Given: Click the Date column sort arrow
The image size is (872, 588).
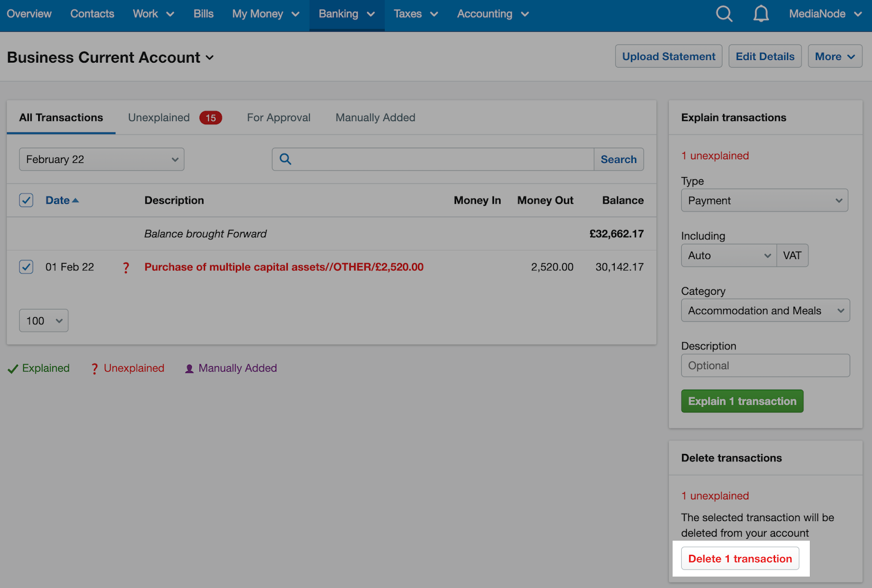Looking at the screenshot, I should point(75,200).
